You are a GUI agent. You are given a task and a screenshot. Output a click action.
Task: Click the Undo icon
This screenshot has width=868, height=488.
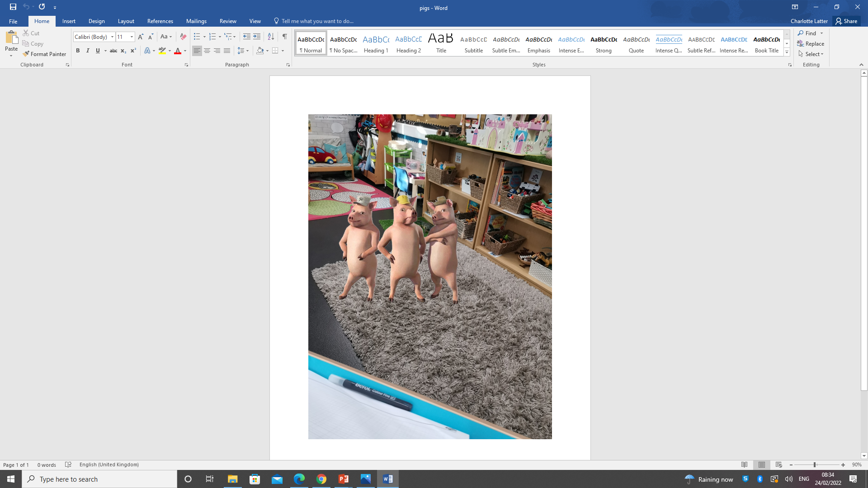point(26,7)
